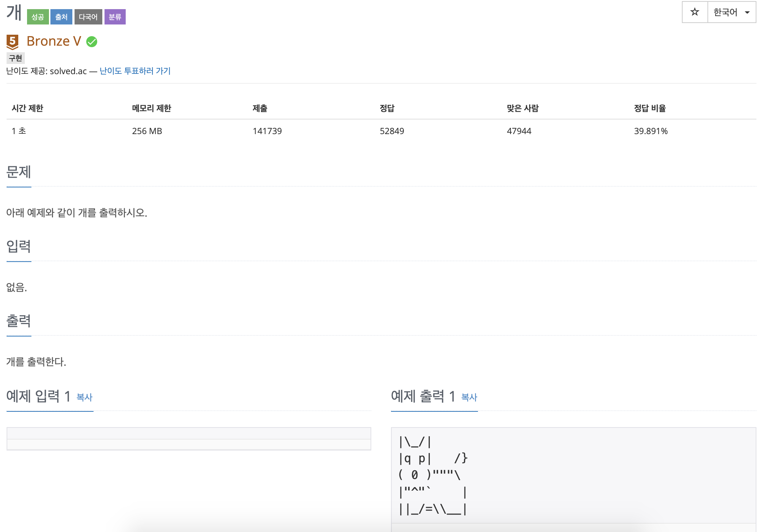Click the 정답 비율 column header
Screen dimensions: 782x532
tap(650, 108)
